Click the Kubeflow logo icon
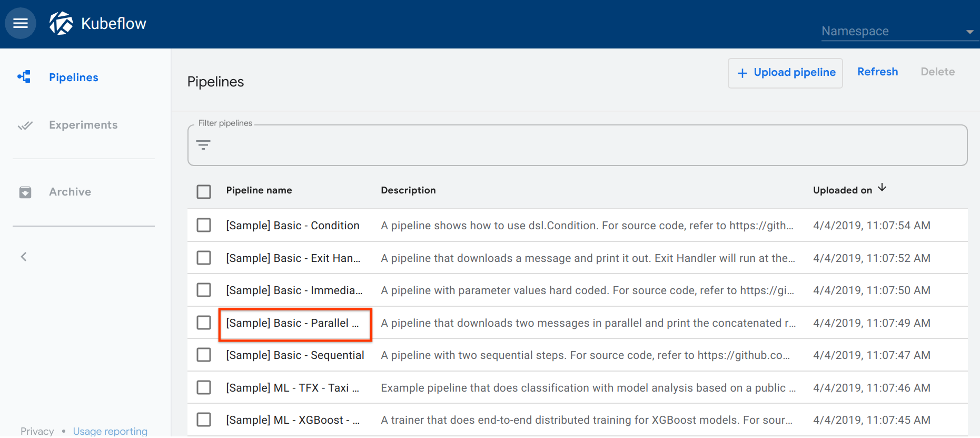The image size is (980, 438). 61,23
